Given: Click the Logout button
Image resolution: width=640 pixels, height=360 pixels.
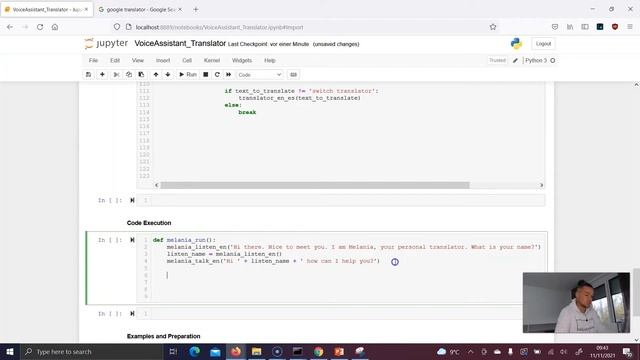Looking at the screenshot, I should pos(543,44).
